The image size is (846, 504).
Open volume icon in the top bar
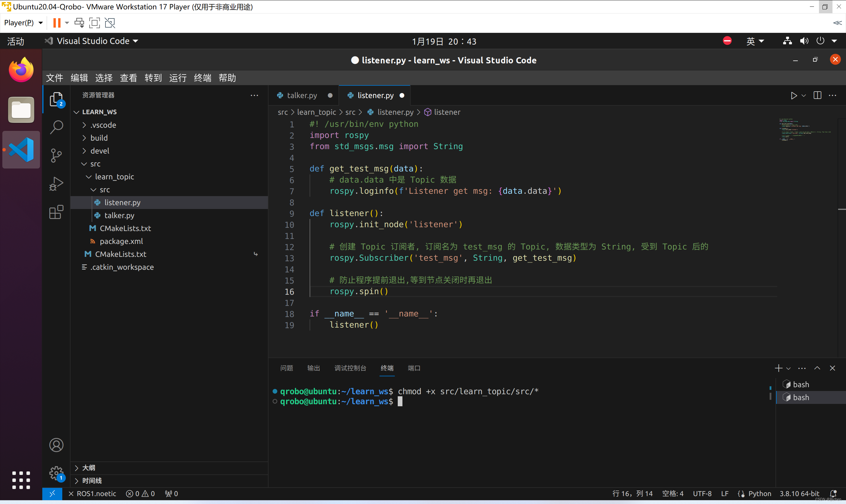tap(804, 41)
